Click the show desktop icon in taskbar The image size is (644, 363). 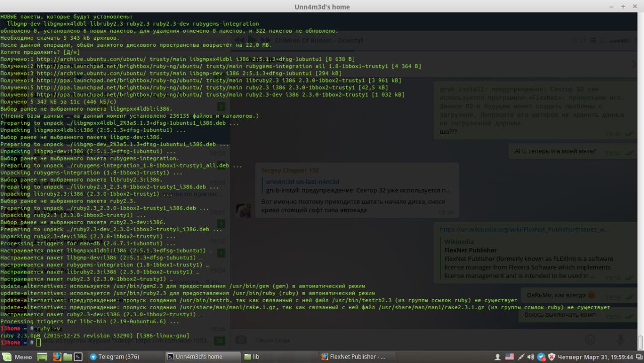[x=43, y=357]
